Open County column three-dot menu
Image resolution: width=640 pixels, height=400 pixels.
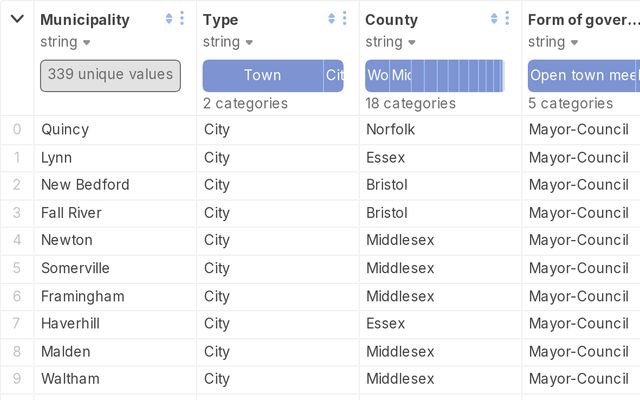(507, 18)
